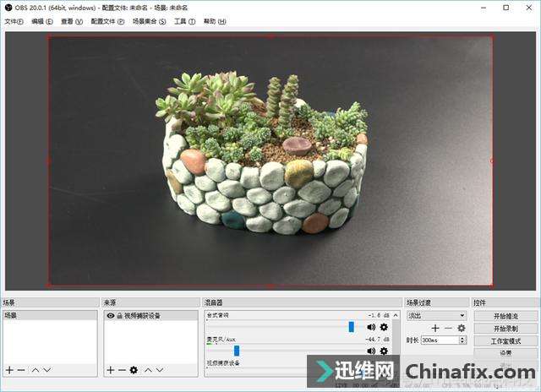
Task: Mute the desktop audio speaker icon
Action: click(371, 327)
